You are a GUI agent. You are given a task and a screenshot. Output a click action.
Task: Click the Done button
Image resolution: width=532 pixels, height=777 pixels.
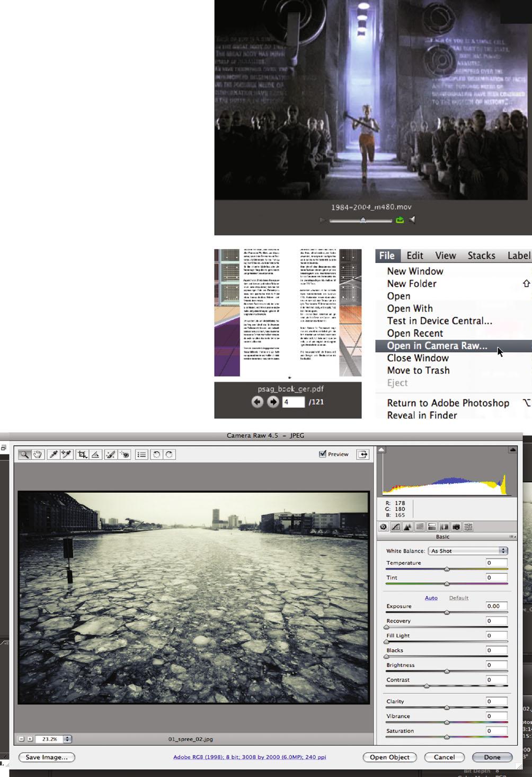coord(492,757)
